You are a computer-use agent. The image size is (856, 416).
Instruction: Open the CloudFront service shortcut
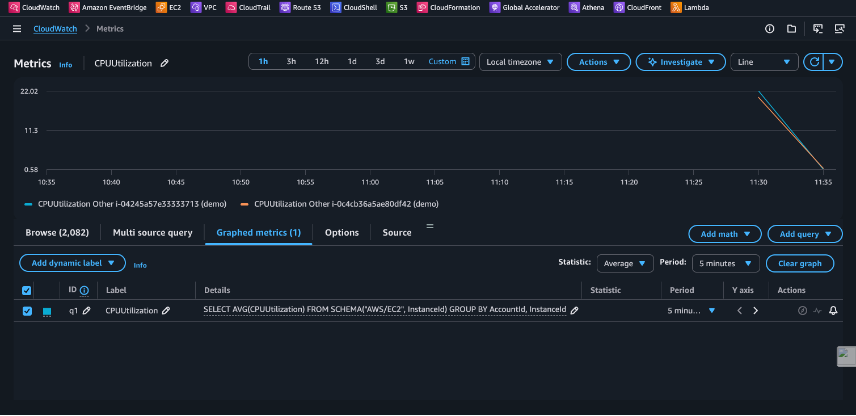(x=638, y=8)
